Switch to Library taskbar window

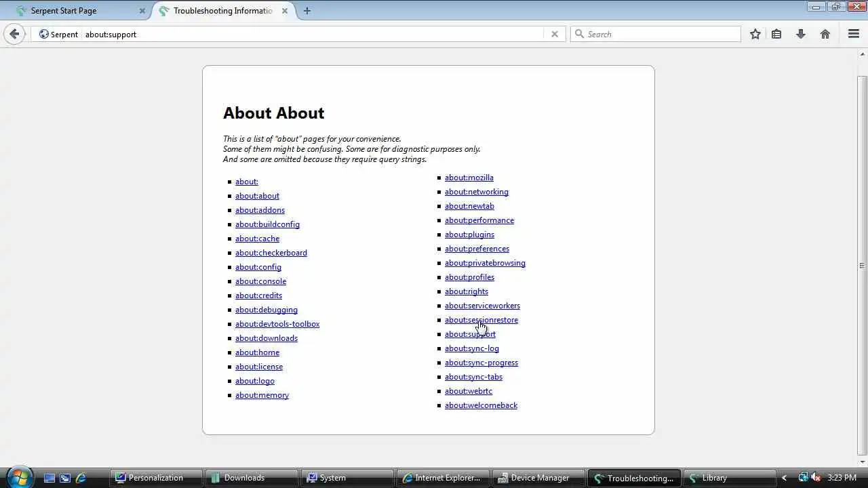(730, 478)
